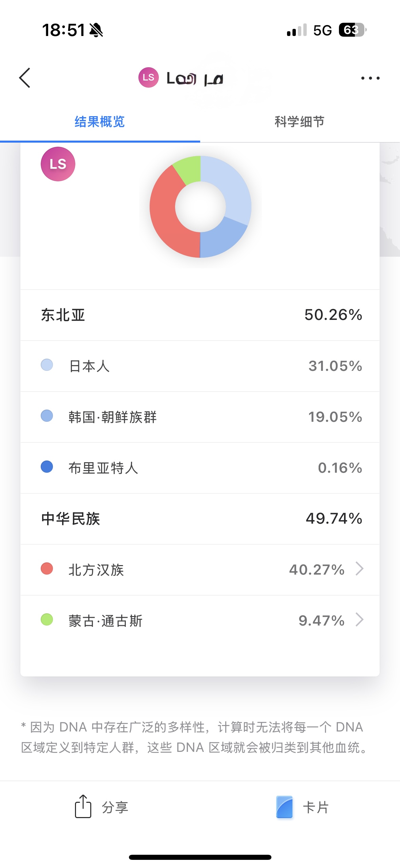Expand the 北方汉族 chevron arrow
Screen dimensions: 400x868
(359, 569)
